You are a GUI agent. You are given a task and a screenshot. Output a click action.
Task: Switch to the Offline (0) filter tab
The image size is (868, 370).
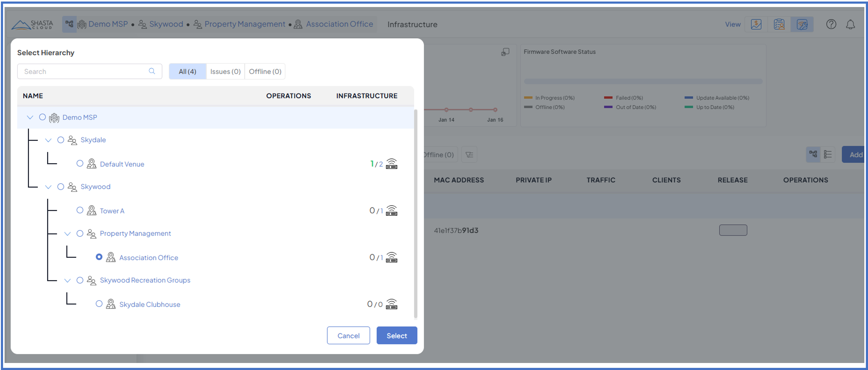[265, 71]
